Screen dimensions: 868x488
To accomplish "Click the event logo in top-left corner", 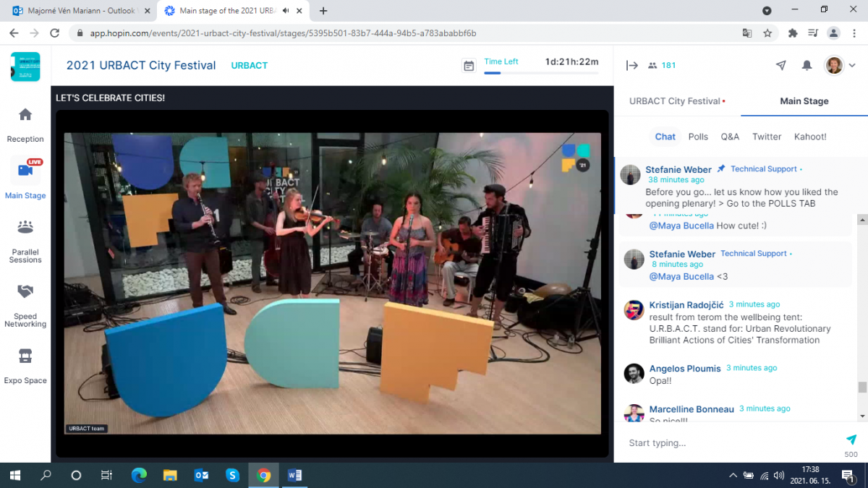I will click(x=25, y=66).
